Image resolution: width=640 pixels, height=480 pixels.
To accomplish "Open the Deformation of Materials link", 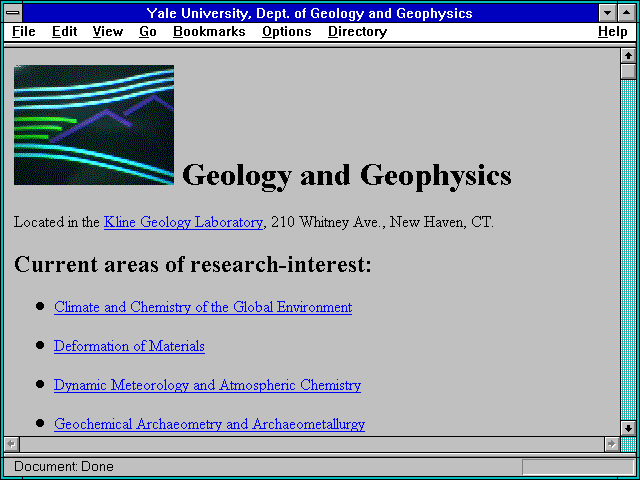I will click(x=129, y=346).
